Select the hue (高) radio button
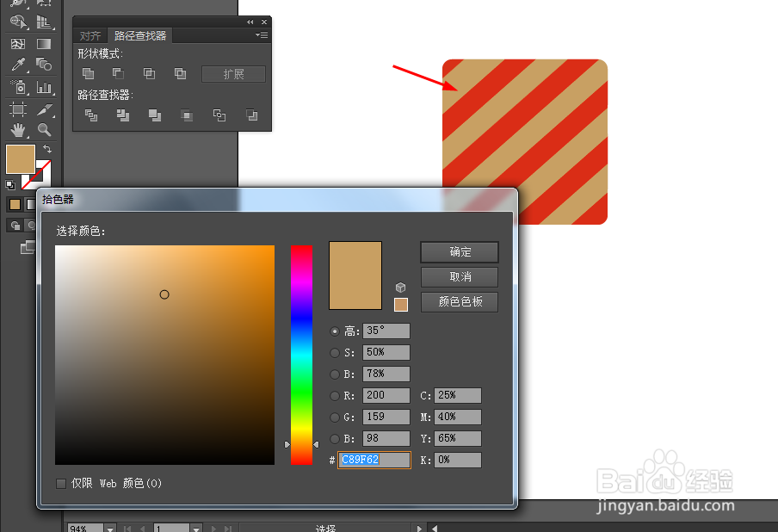Viewport: 778px width, 532px height. (335, 331)
